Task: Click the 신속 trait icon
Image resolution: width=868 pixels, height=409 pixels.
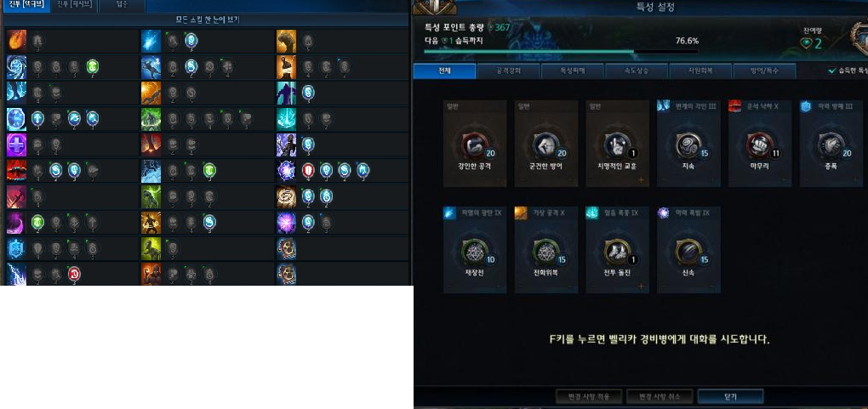Action: (x=688, y=253)
